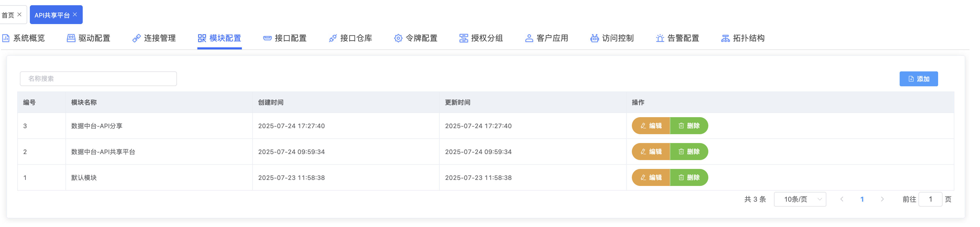Click the 接口仓库 plug icon
Viewport: 980px width, 227px height.
[x=332, y=38]
